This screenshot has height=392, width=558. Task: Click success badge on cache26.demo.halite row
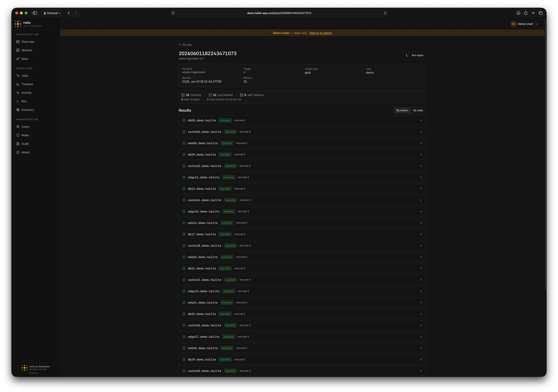(x=230, y=325)
